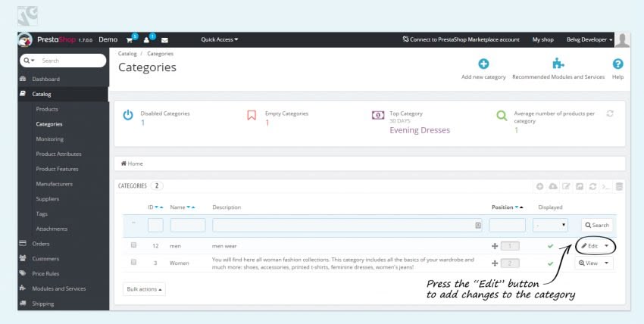The image size is (644, 324).
Task: Open the Belvg Developer account dropdown
Action: pyautogui.click(x=589, y=40)
